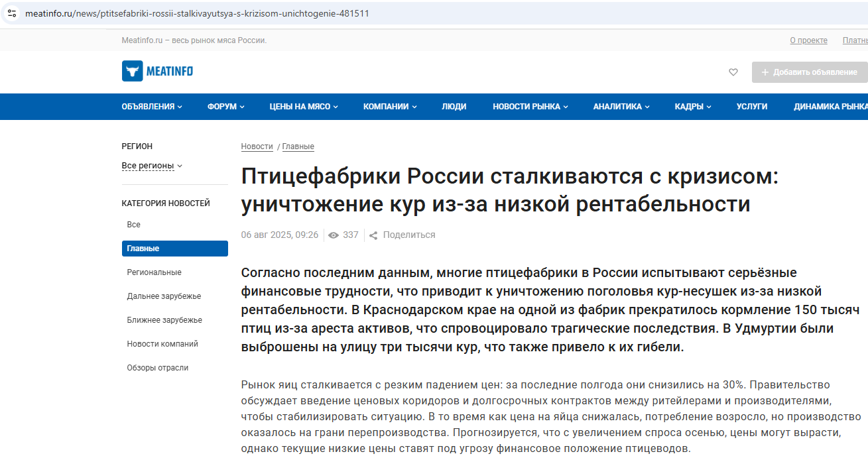Click the date 06 авг 2025, 09:26
868x456 pixels.
(280, 235)
